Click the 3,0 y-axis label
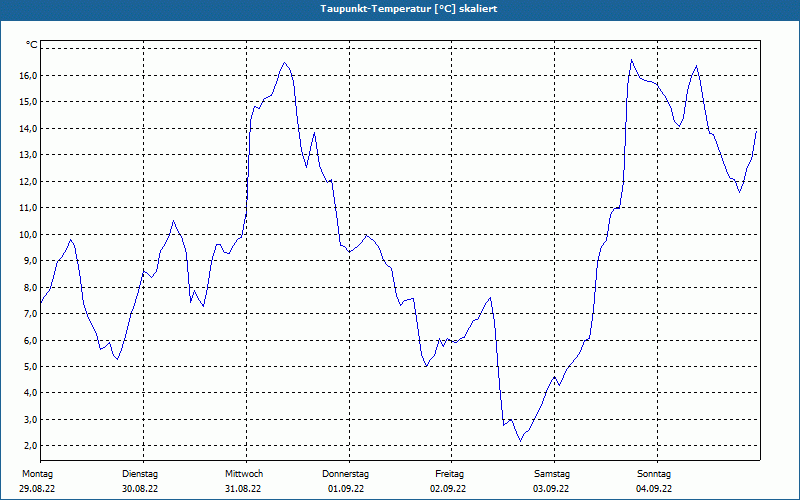This screenshot has width=800, height=500. coord(31,419)
